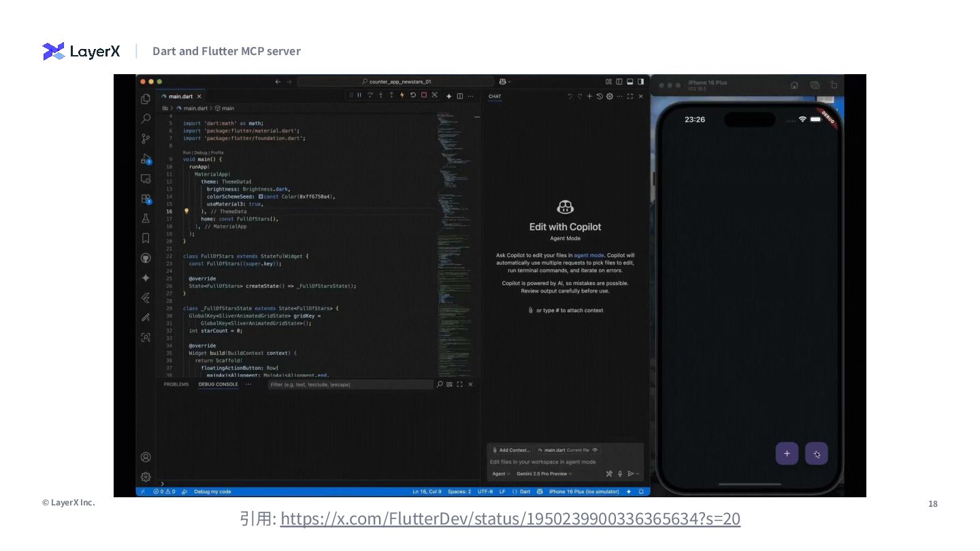This screenshot has height=551, width=980.
Task: Open the Gemini sparkle view in activity bar
Action: (146, 278)
